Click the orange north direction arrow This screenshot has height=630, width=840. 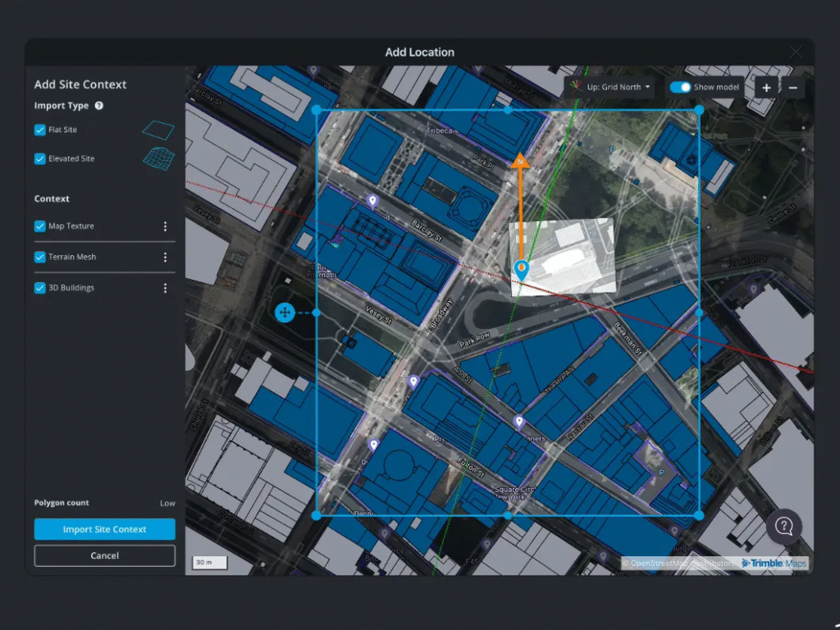pos(520,162)
